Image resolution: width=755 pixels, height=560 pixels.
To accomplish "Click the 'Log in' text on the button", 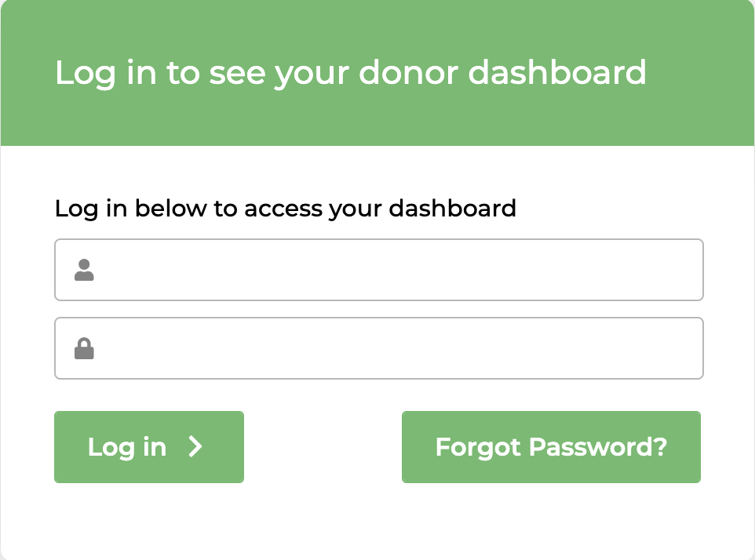I will (127, 447).
